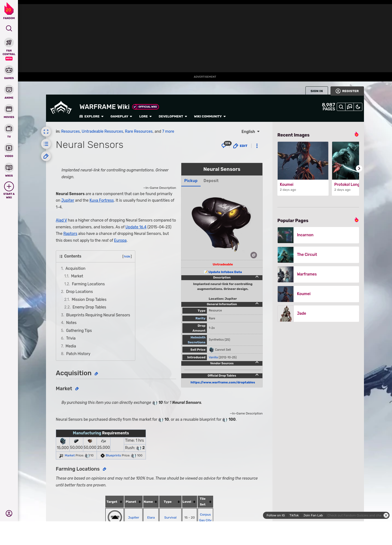Open the English language dropdown

tap(250, 132)
